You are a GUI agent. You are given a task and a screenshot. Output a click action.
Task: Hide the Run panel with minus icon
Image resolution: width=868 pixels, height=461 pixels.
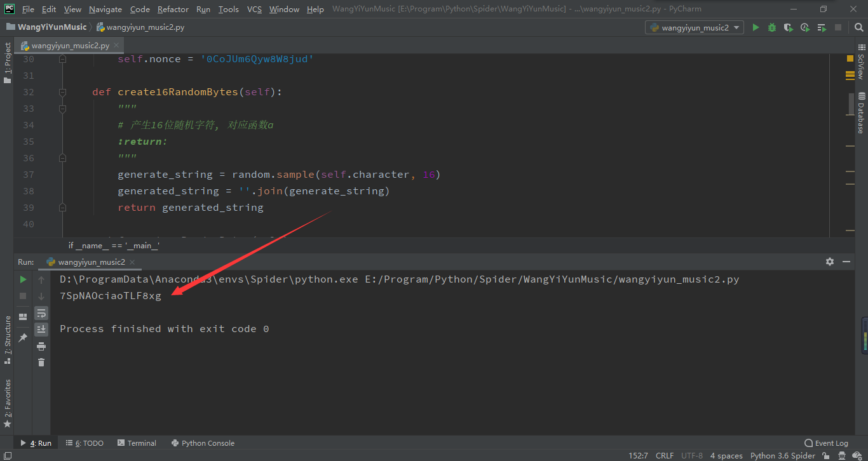[846, 262]
